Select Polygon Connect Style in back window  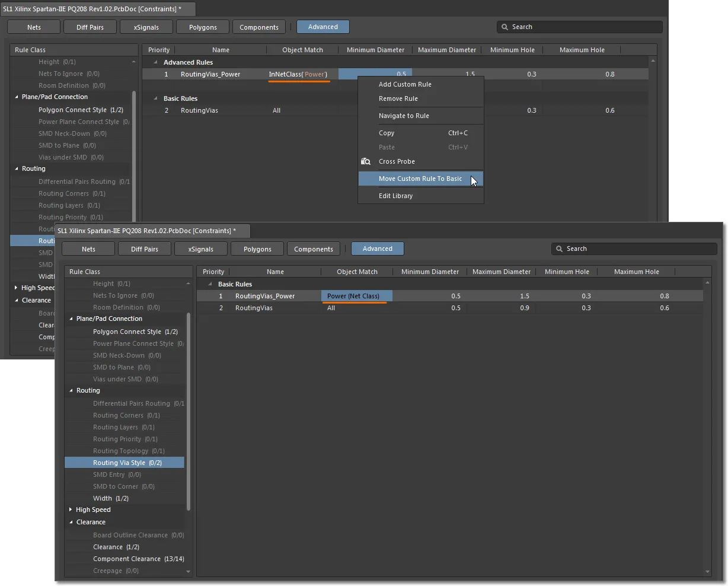coord(81,110)
